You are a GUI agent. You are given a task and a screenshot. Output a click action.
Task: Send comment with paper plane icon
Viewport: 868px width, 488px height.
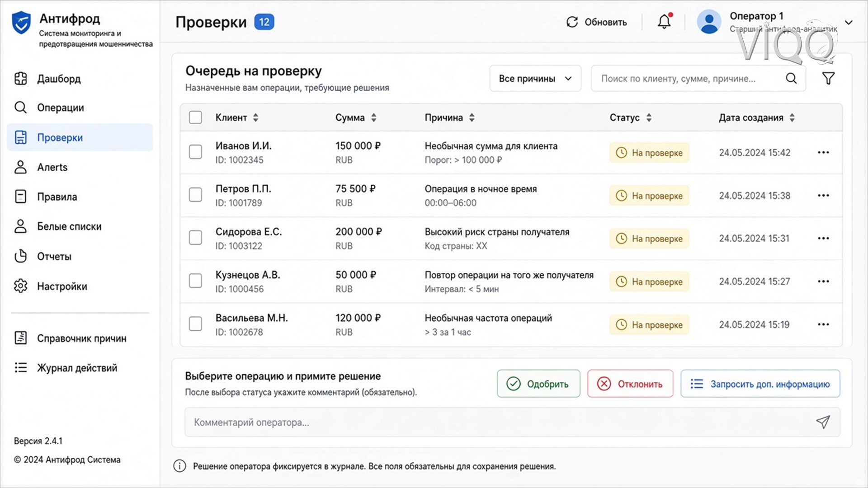pyautogui.click(x=823, y=422)
